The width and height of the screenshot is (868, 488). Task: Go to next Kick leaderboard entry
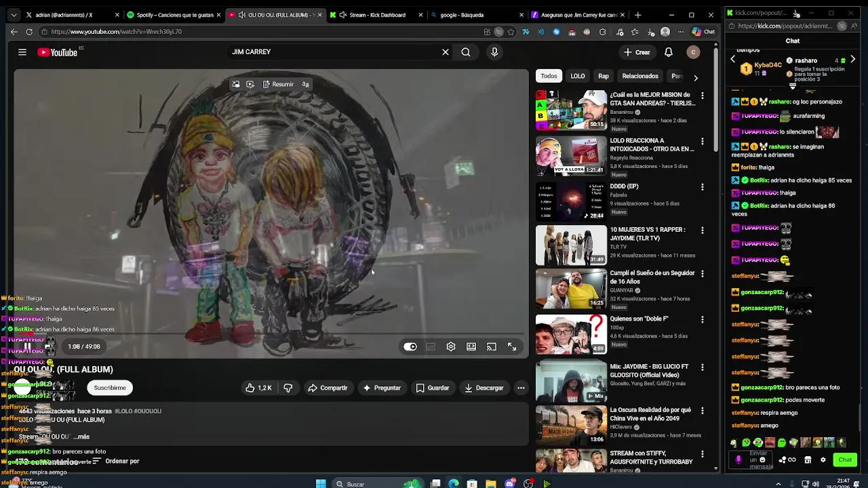[852, 60]
